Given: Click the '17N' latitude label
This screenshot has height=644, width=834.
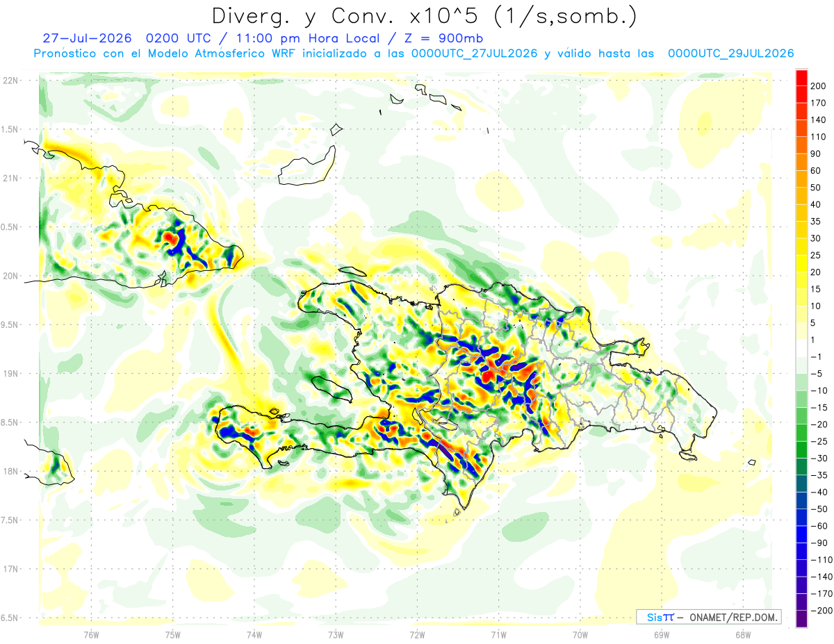Looking at the screenshot, I should point(10,570).
